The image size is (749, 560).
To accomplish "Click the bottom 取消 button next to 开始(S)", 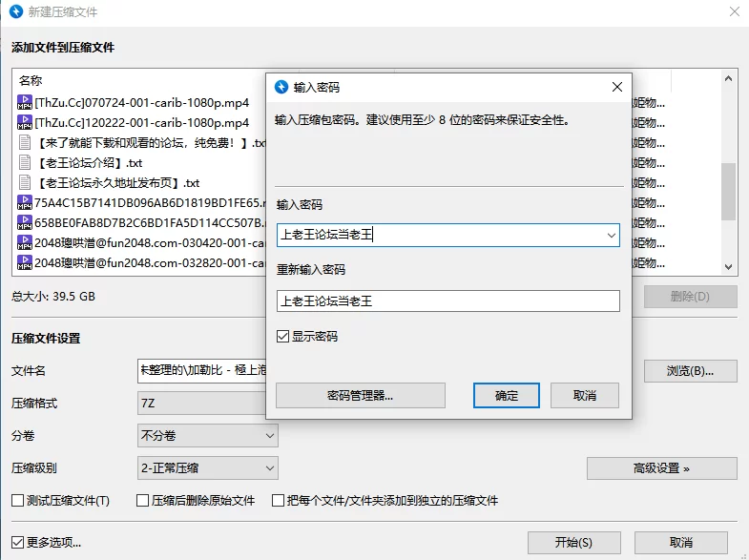I will tap(681, 543).
